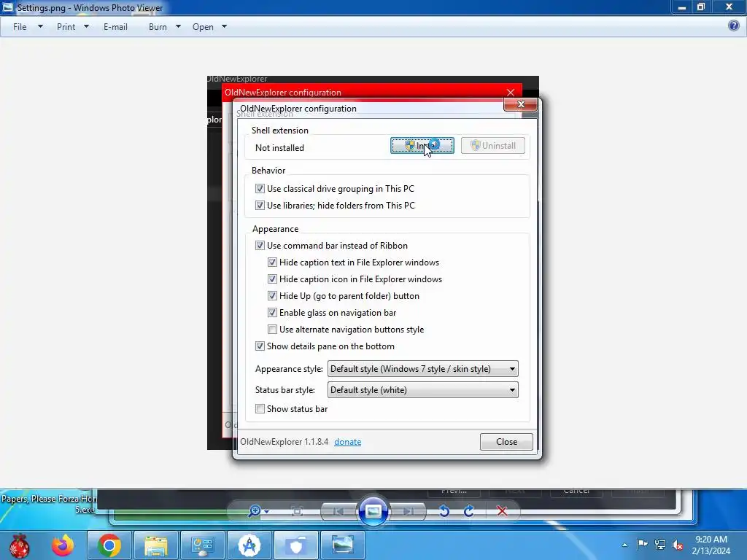Click the Settings.png title bar icon
Image resolution: width=747 pixels, height=560 pixels.
click(7, 7)
